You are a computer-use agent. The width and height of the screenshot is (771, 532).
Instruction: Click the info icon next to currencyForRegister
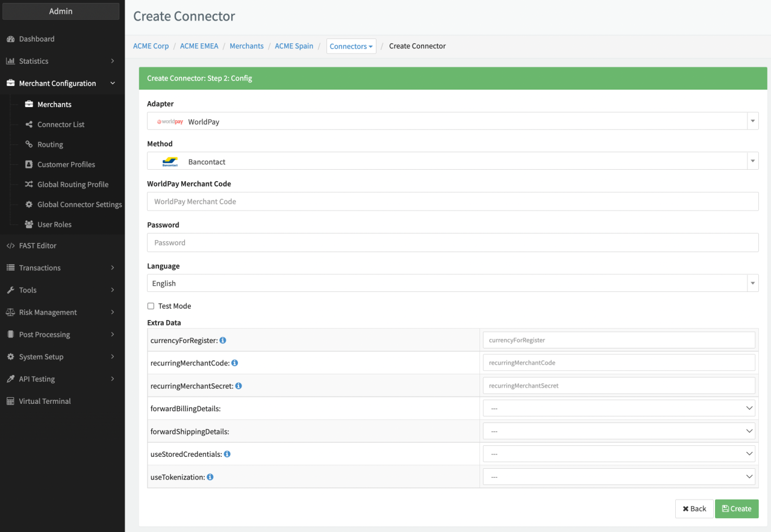(x=223, y=341)
